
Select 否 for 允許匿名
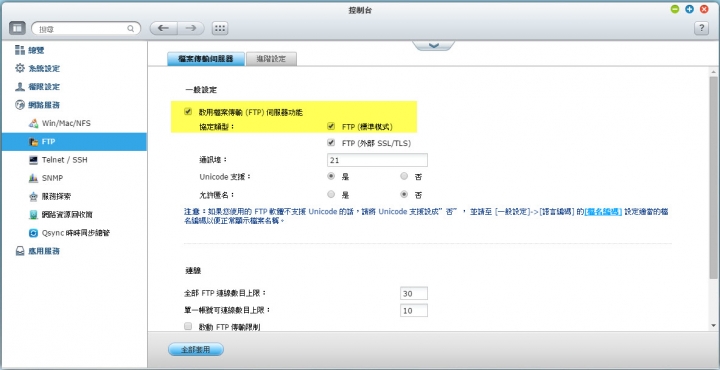404,195
